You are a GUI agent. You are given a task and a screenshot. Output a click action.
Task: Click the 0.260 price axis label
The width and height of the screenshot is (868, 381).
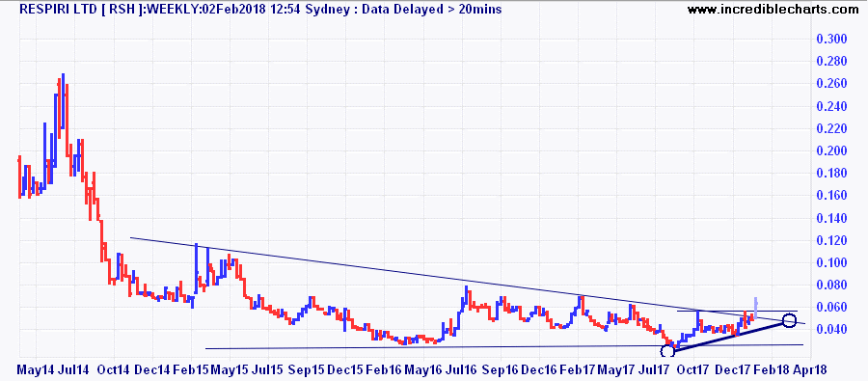click(x=832, y=84)
